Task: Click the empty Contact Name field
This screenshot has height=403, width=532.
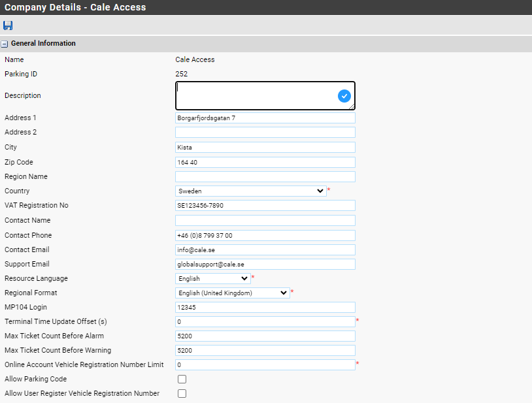Action: tap(265, 220)
